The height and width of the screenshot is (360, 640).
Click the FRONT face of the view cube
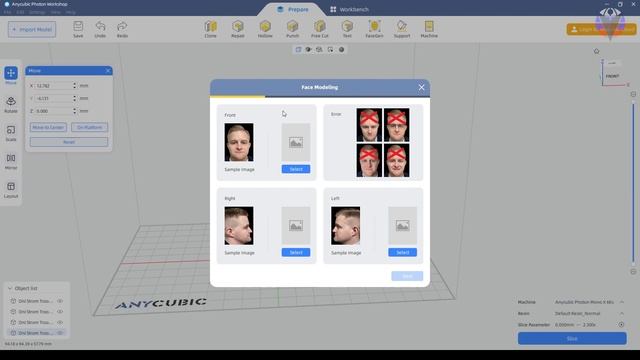click(612, 76)
